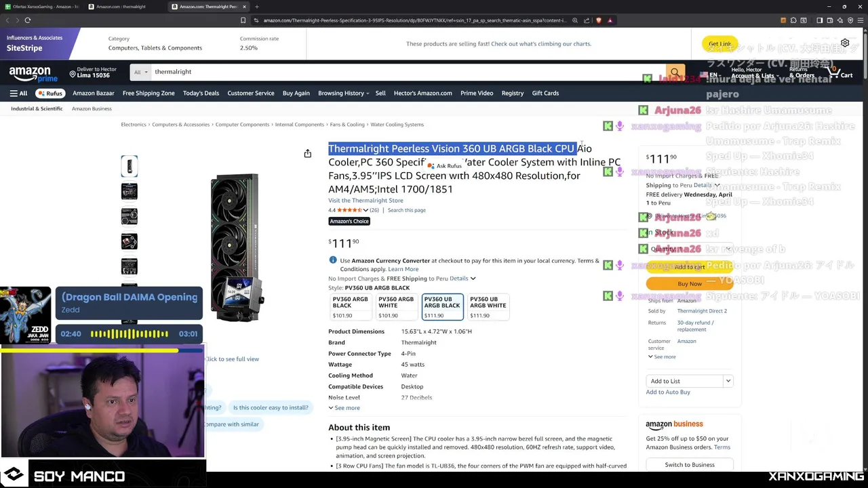Click the Buy Now button
Screen dimensions: 868x488
click(x=690, y=284)
